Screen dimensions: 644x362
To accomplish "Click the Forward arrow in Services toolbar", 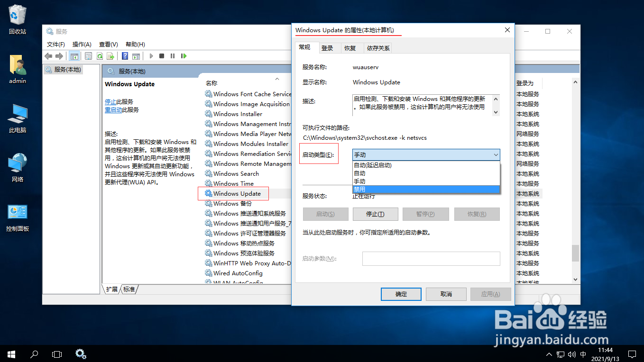I will click(59, 56).
